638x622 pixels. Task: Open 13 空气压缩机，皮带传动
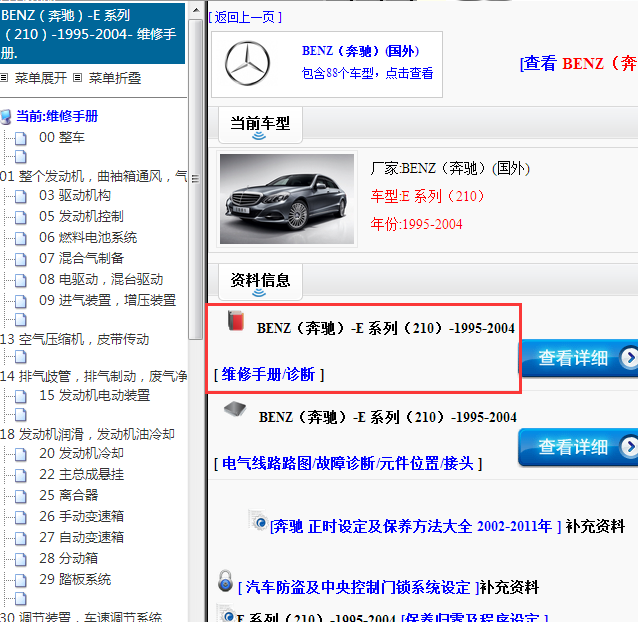[74, 339]
